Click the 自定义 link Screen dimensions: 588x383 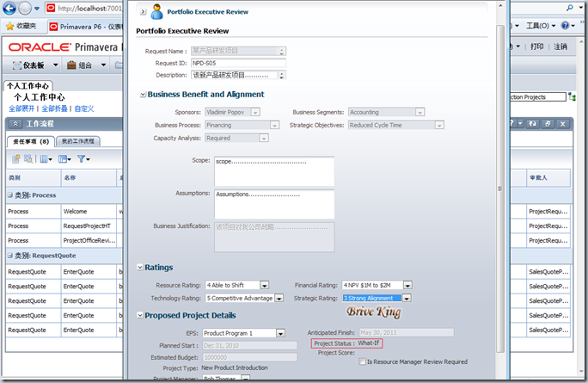tap(84, 109)
